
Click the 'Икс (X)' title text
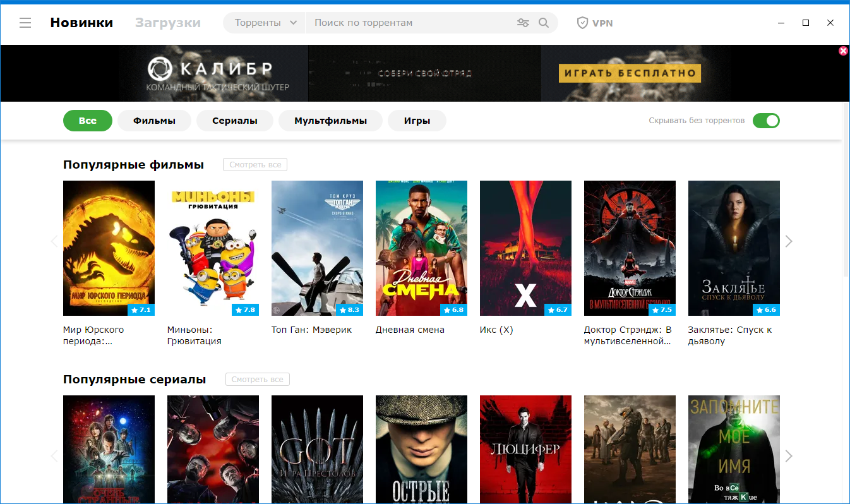[496, 330]
